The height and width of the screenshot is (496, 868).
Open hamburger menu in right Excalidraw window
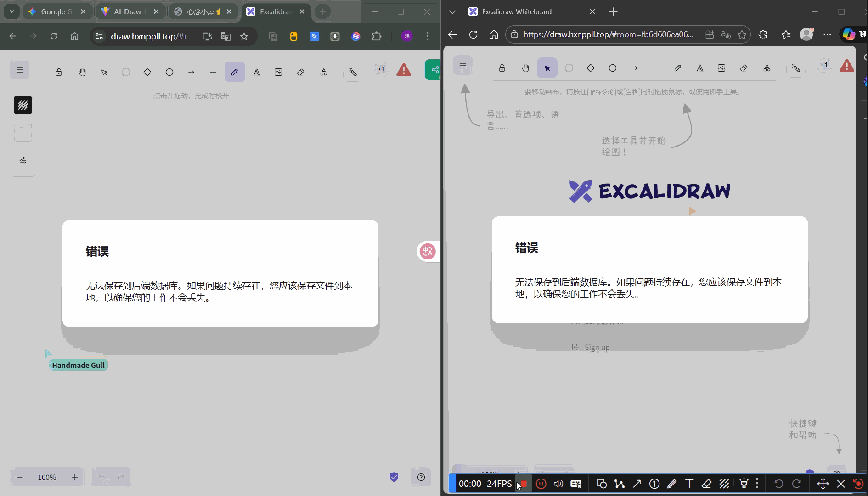[463, 66]
